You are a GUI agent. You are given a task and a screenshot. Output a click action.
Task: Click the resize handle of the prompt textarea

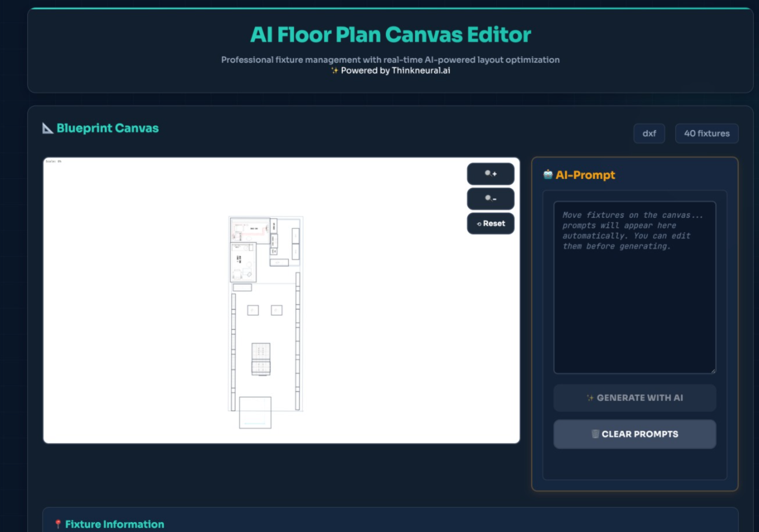pos(714,370)
